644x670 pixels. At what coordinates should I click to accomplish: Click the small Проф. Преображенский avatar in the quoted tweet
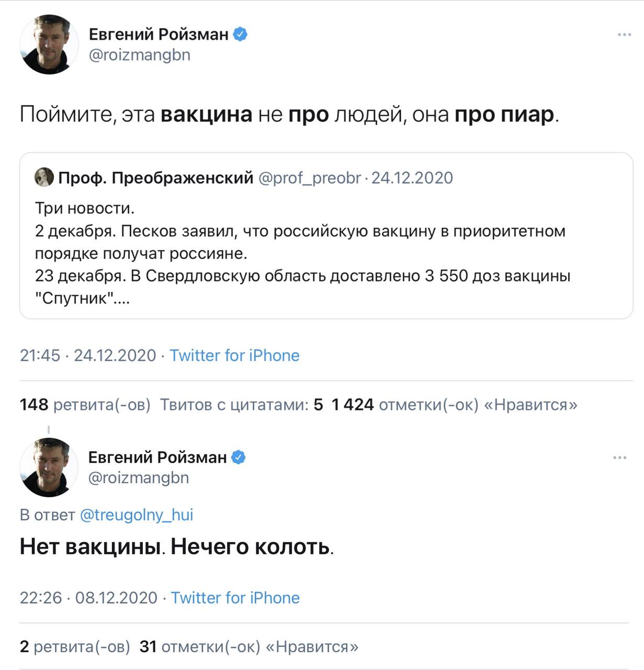pos(44,177)
